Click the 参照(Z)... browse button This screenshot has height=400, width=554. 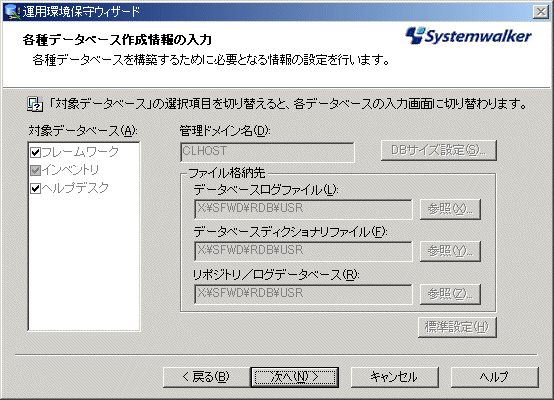click(450, 294)
